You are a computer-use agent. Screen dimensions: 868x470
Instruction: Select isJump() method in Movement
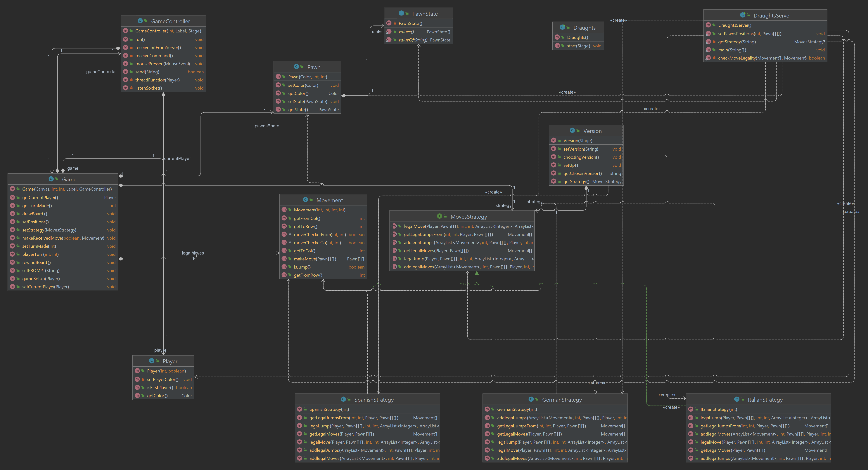click(x=323, y=267)
